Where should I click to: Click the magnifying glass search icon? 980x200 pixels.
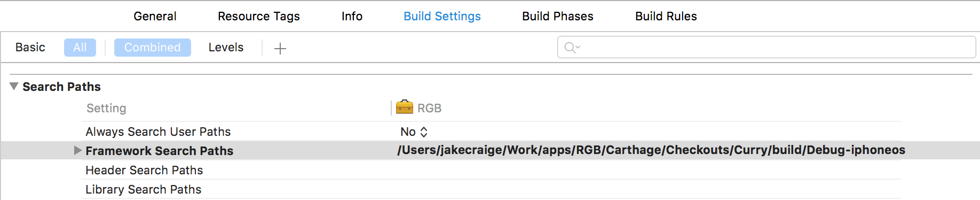click(x=570, y=48)
